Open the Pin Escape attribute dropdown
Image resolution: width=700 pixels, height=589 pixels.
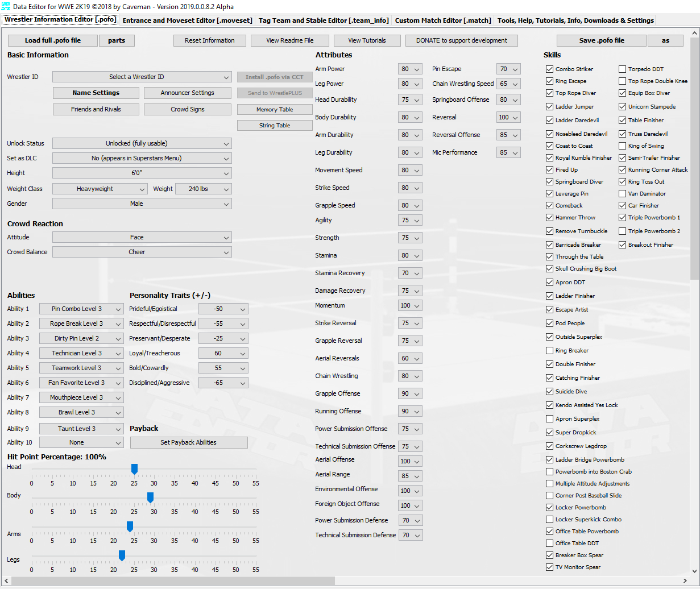pyautogui.click(x=508, y=69)
